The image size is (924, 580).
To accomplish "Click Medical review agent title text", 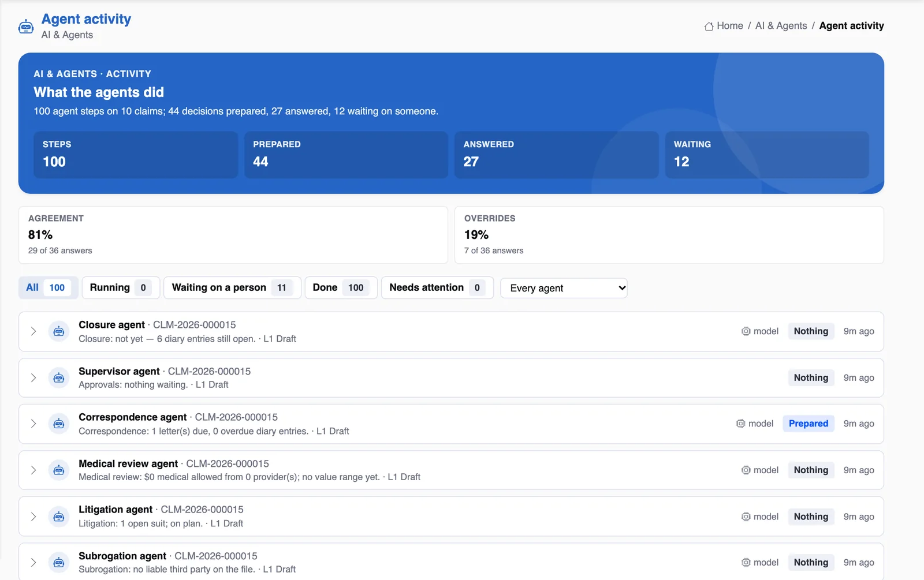I will coord(128,463).
